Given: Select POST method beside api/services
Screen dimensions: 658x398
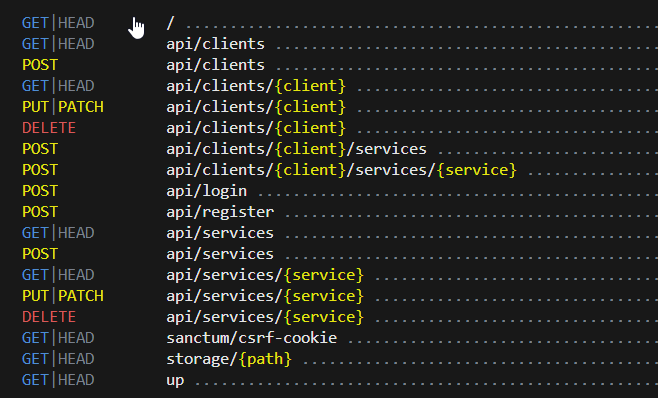Looking at the screenshot, I should [40, 254].
